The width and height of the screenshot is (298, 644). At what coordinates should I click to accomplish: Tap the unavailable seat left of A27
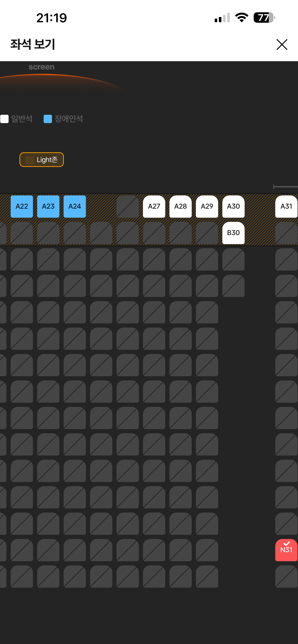pyautogui.click(x=128, y=207)
